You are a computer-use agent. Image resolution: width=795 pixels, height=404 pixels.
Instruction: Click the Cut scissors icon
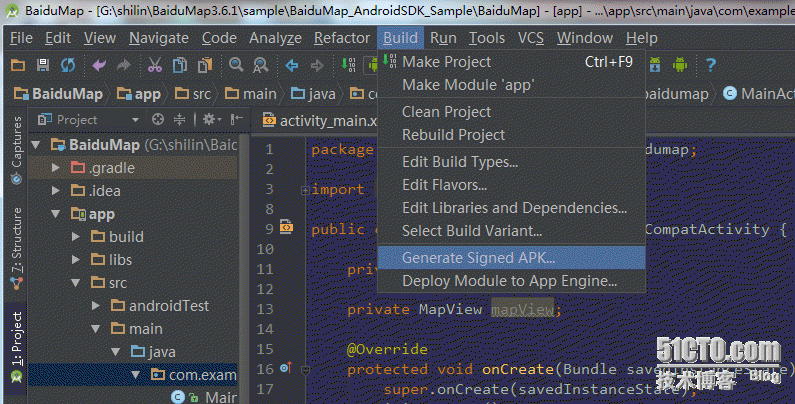coord(155,65)
